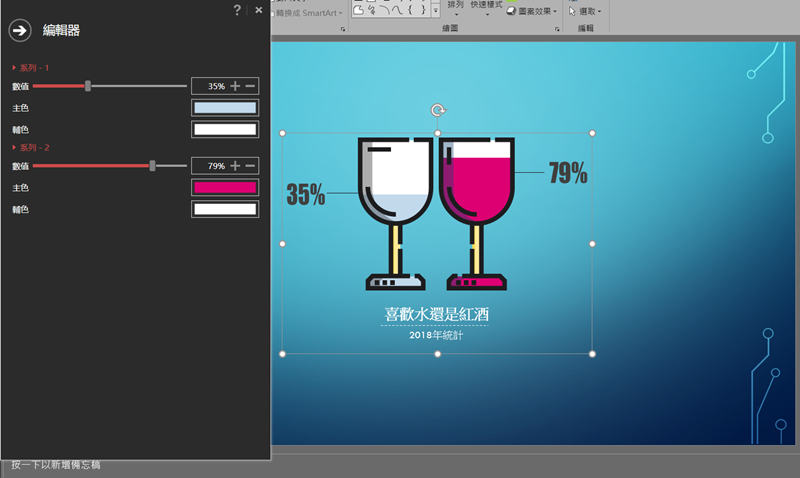This screenshot has width=800, height=478.
Task: Click the 79% label on the slide
Action: (x=568, y=172)
